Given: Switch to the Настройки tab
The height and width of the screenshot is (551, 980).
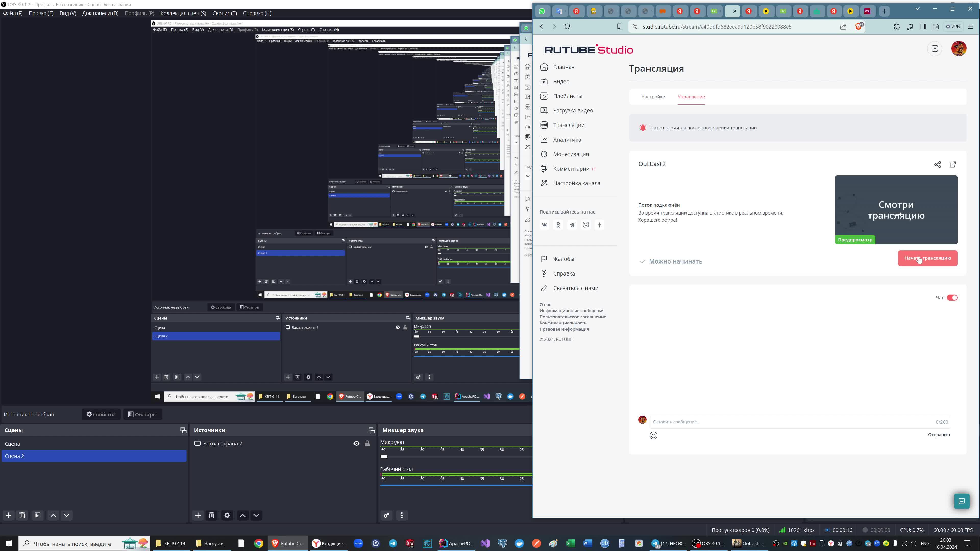Looking at the screenshot, I should click(653, 97).
